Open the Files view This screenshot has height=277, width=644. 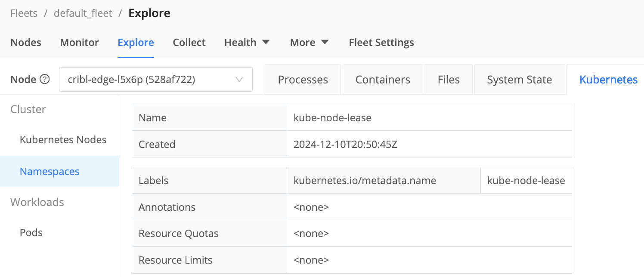click(x=449, y=79)
